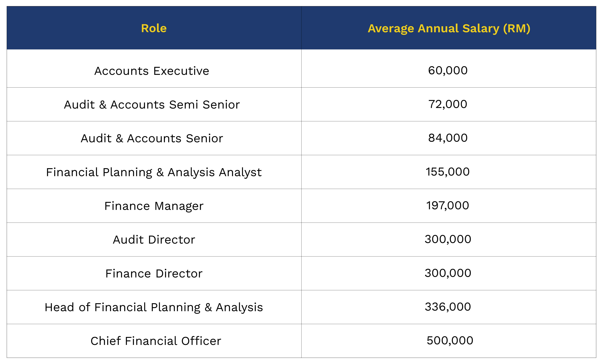Screen dimensions: 603x364
Task: Select the 155,000 salary value
Action: tap(448, 172)
